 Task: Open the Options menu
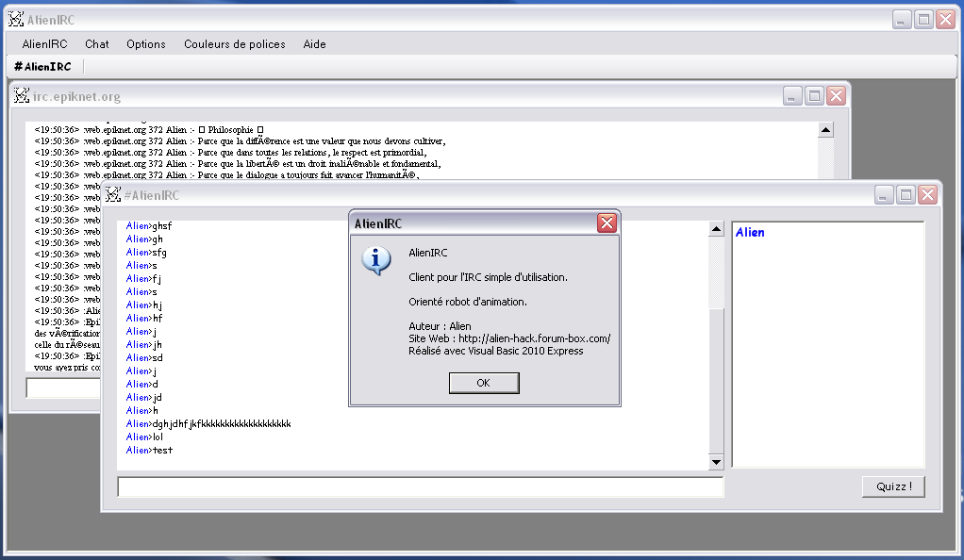pyautogui.click(x=145, y=44)
